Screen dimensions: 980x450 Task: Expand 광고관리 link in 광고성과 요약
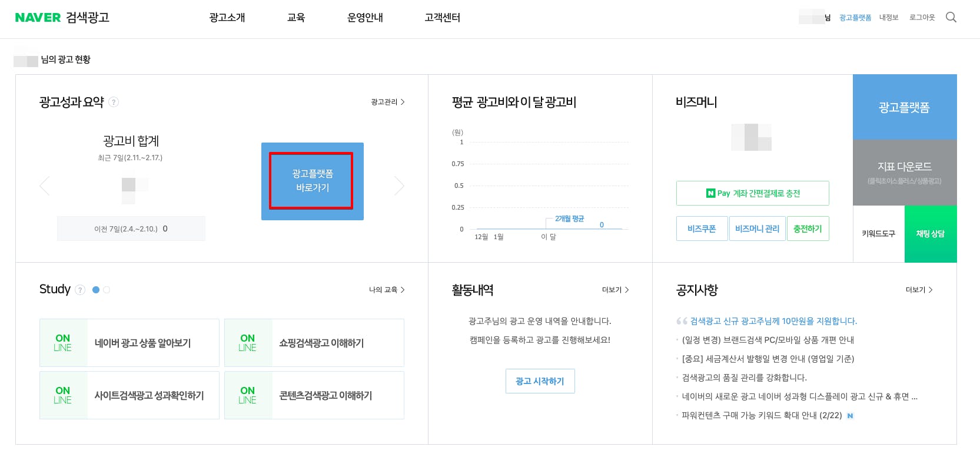388,102
